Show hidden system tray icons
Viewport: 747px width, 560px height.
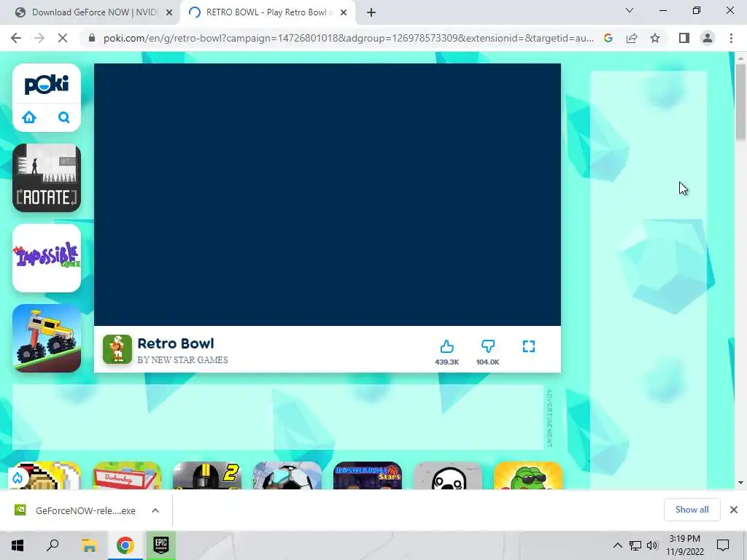(617, 545)
